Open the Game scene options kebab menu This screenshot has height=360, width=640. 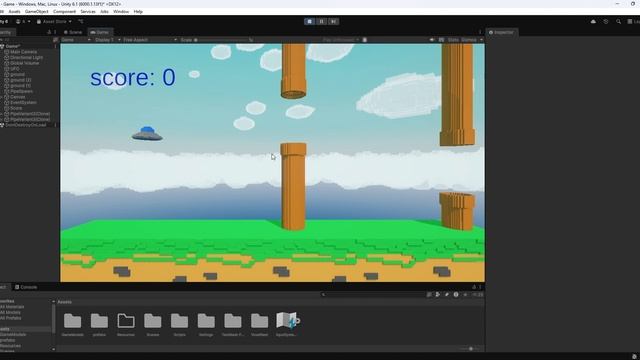coord(56,46)
